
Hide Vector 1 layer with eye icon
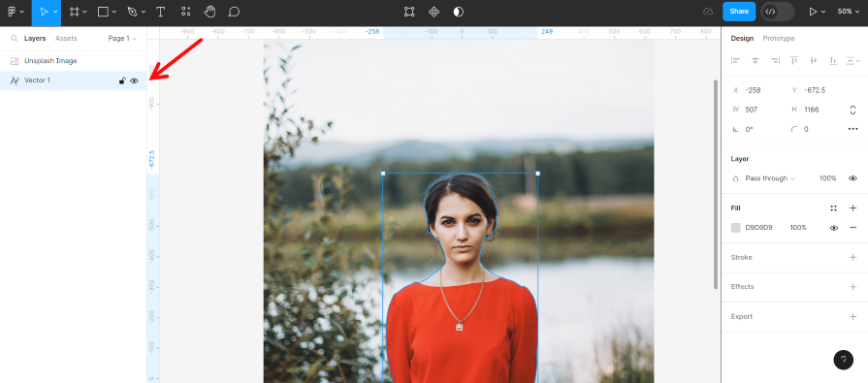point(134,80)
